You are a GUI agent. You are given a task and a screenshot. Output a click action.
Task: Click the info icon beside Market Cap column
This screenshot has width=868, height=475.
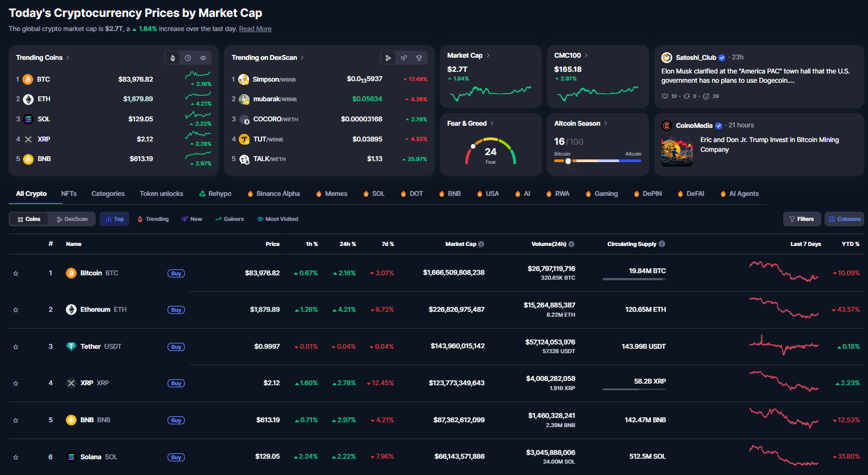coord(481,244)
